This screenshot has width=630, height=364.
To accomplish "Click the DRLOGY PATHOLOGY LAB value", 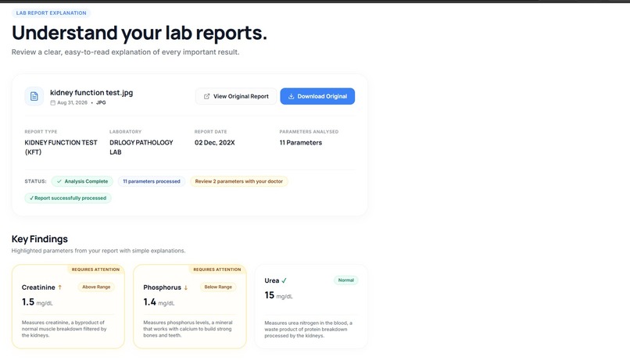I will coord(141,148).
